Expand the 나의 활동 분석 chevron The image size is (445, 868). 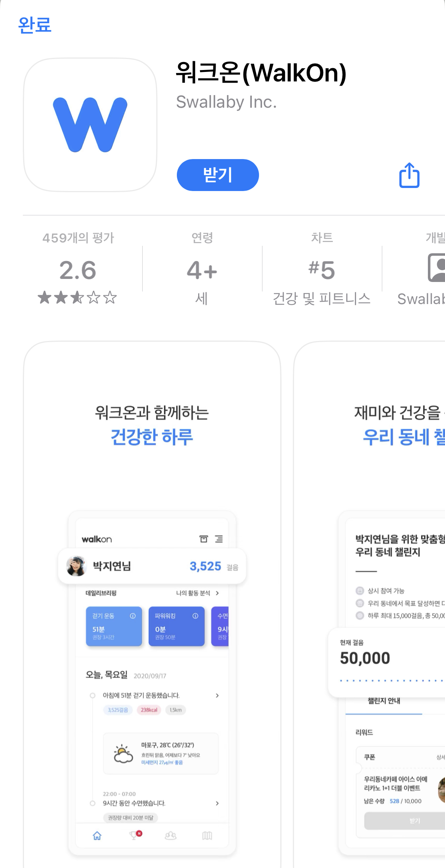pyautogui.click(x=217, y=593)
